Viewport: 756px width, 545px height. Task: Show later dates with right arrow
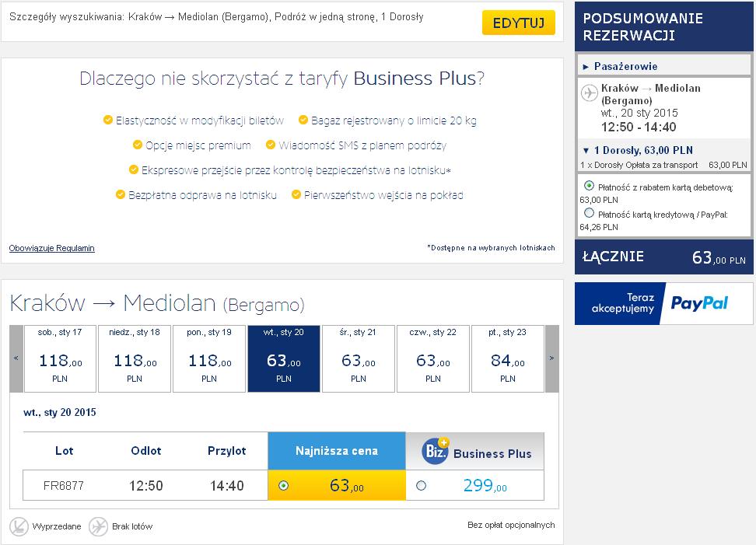pos(552,358)
